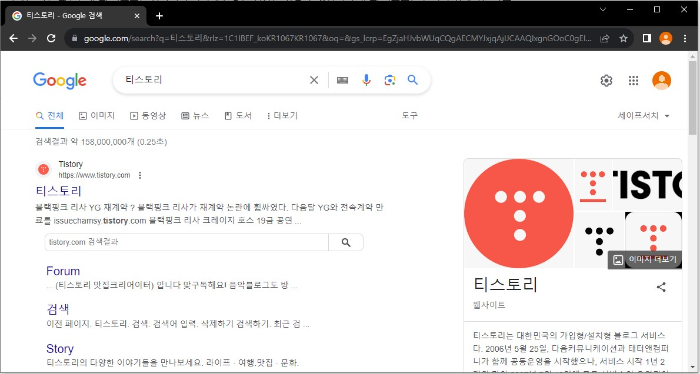
Task: Open the black TISTORY wordmark image
Action: 648,184
